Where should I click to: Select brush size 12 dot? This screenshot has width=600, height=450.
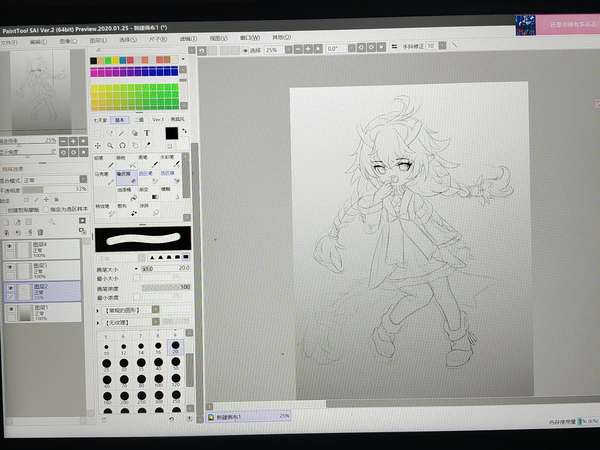[124, 348]
